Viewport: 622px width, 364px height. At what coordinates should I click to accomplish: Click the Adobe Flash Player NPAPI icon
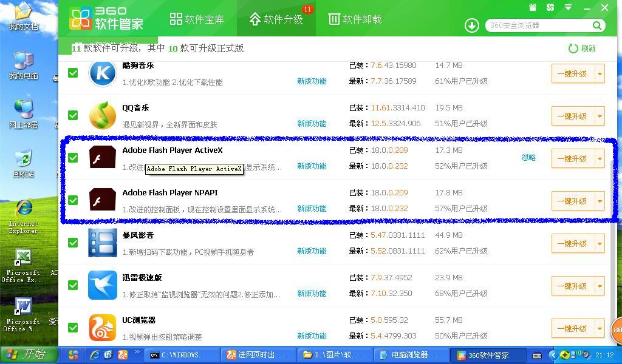point(103,200)
